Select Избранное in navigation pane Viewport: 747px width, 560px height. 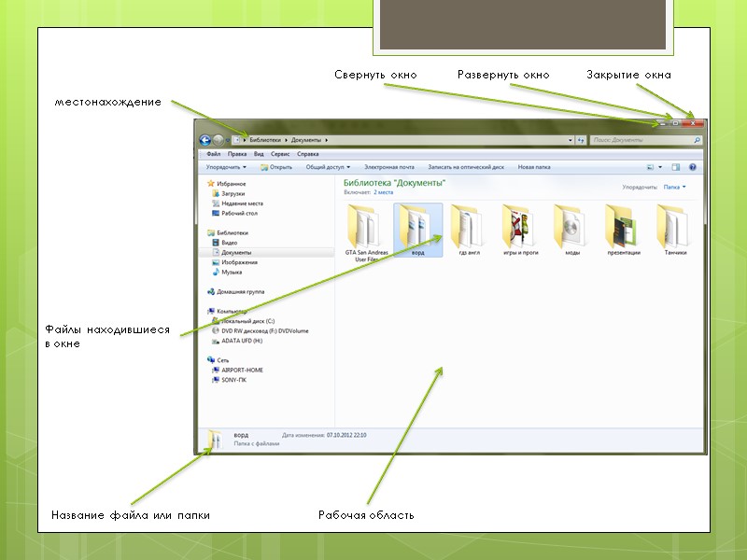pos(227,183)
